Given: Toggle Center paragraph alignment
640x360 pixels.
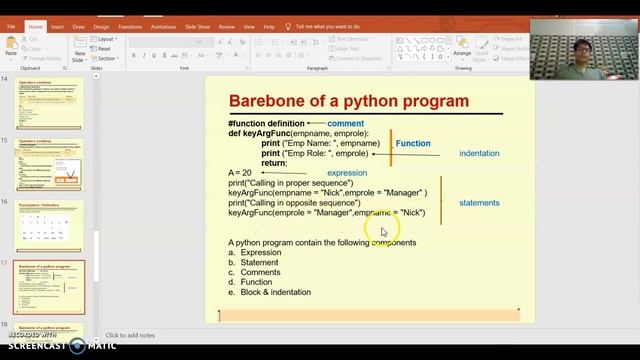Looking at the screenshot, I should coord(268,55).
